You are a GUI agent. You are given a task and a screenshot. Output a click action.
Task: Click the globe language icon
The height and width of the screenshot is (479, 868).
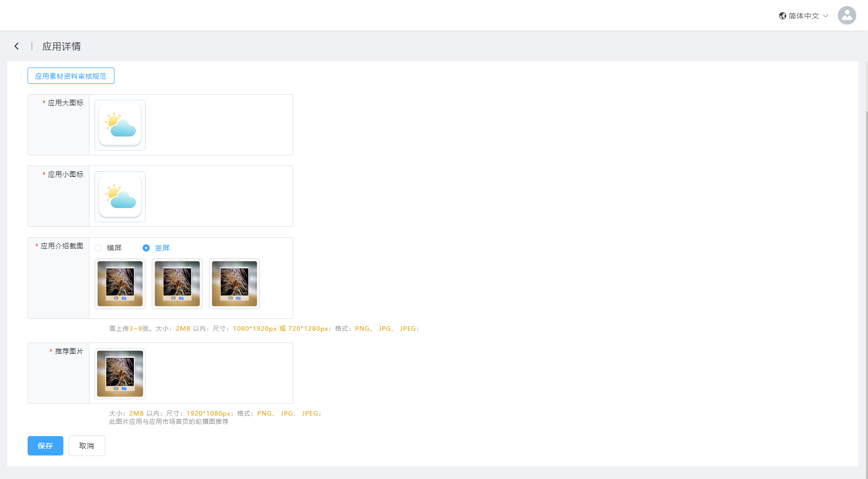[x=782, y=16]
